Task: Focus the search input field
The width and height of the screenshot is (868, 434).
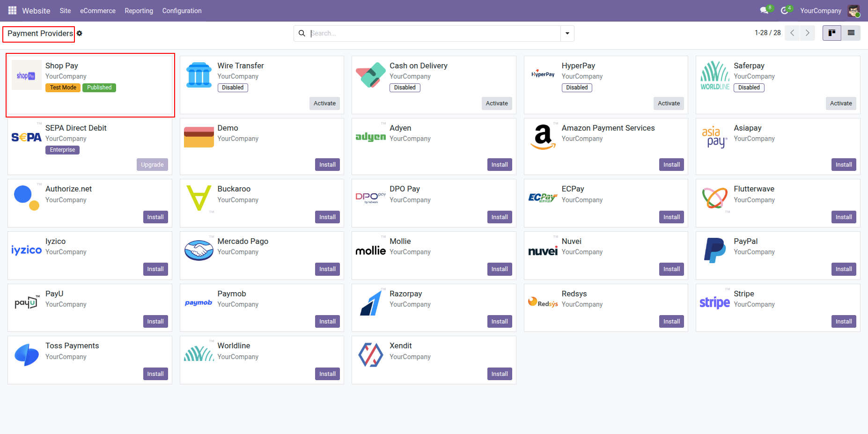Action: 434,33
